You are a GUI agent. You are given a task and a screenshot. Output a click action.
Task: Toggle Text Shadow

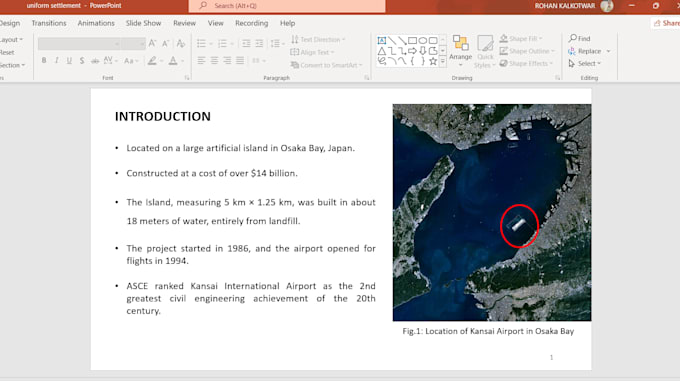[x=82, y=61]
